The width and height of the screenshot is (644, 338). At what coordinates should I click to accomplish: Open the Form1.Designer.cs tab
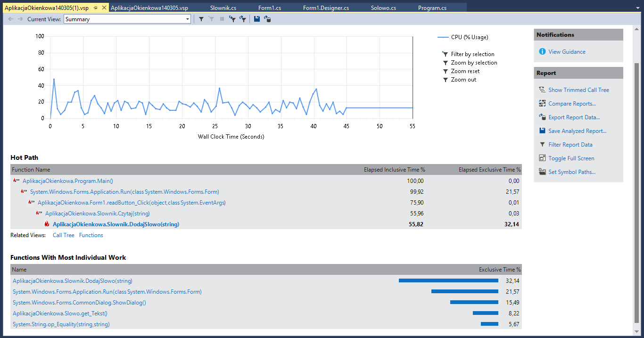326,8
